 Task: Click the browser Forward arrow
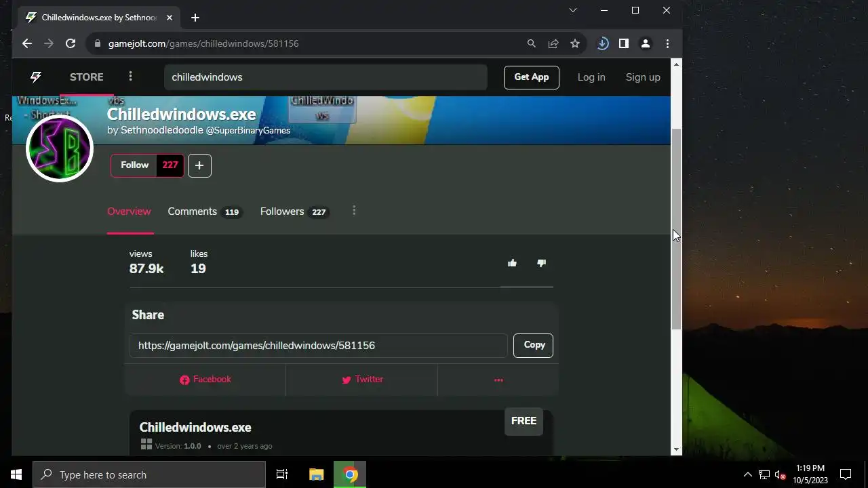click(x=48, y=43)
